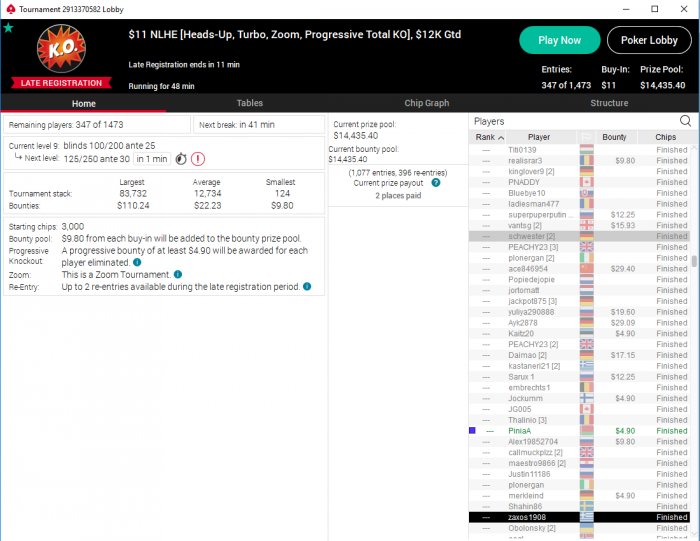Open info icon beside Zoom Tournament text

point(178,274)
